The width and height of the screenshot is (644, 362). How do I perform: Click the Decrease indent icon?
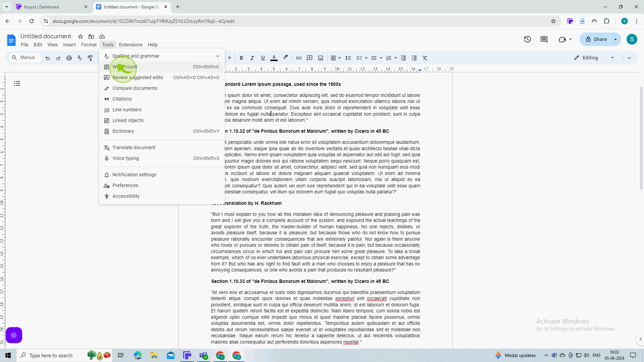(404, 58)
